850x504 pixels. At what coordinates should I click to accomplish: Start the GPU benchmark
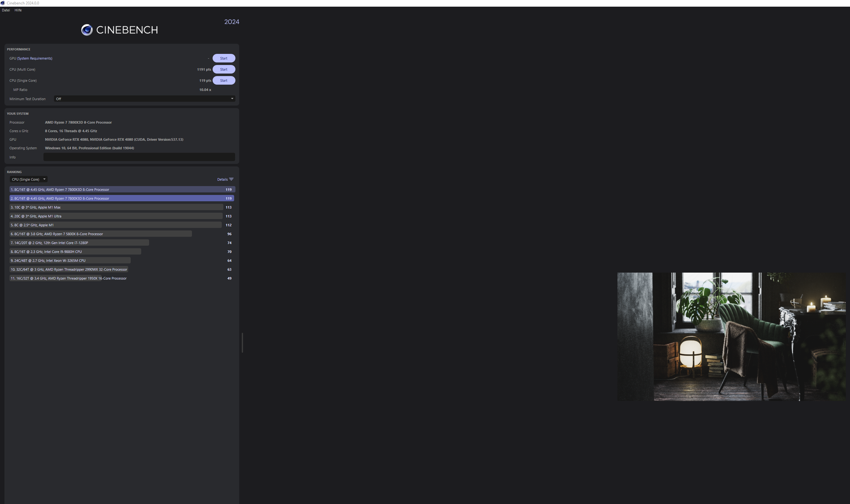(x=224, y=58)
